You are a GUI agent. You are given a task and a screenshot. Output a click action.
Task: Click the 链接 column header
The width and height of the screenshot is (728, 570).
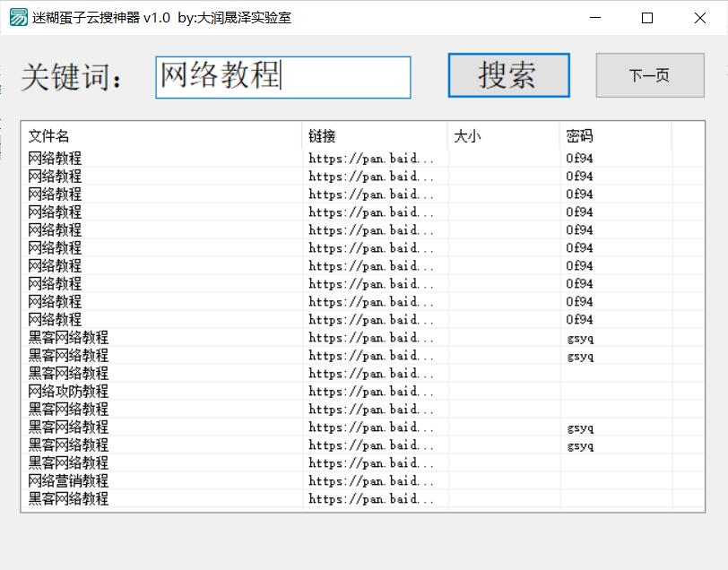click(323, 135)
